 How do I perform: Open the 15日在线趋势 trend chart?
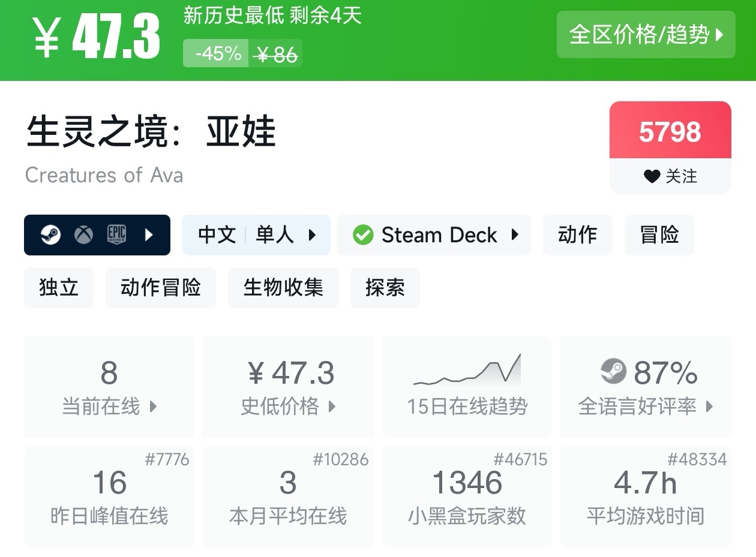(467, 386)
